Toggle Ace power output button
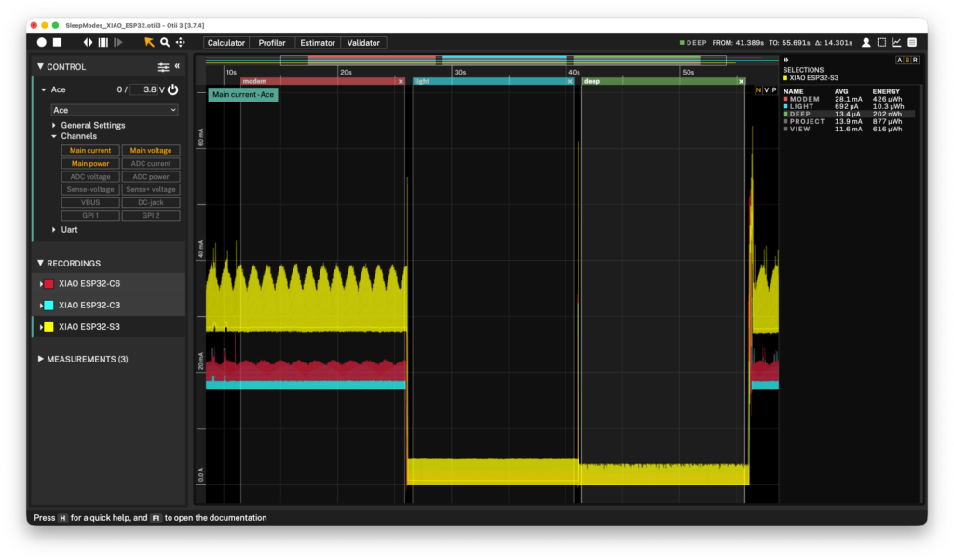This screenshot has height=560, width=954. pyautogui.click(x=173, y=89)
